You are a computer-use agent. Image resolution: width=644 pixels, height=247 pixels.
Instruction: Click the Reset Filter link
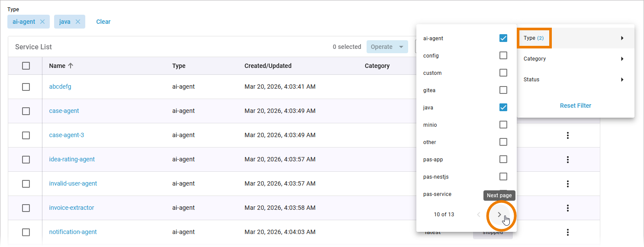(575, 106)
